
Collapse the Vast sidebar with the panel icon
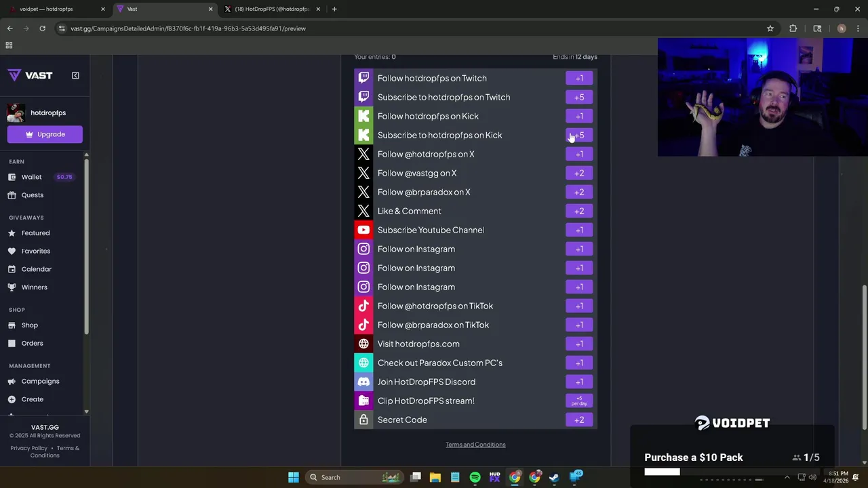pyautogui.click(x=75, y=75)
